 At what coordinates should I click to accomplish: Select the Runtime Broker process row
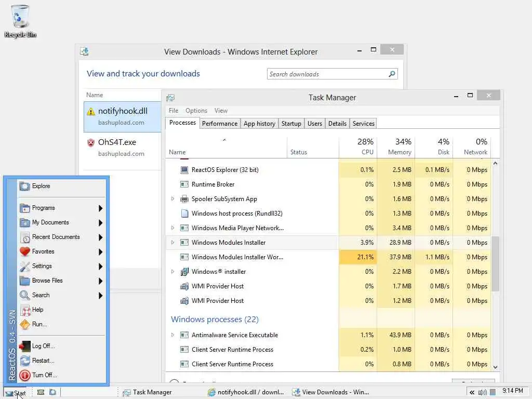coord(328,184)
